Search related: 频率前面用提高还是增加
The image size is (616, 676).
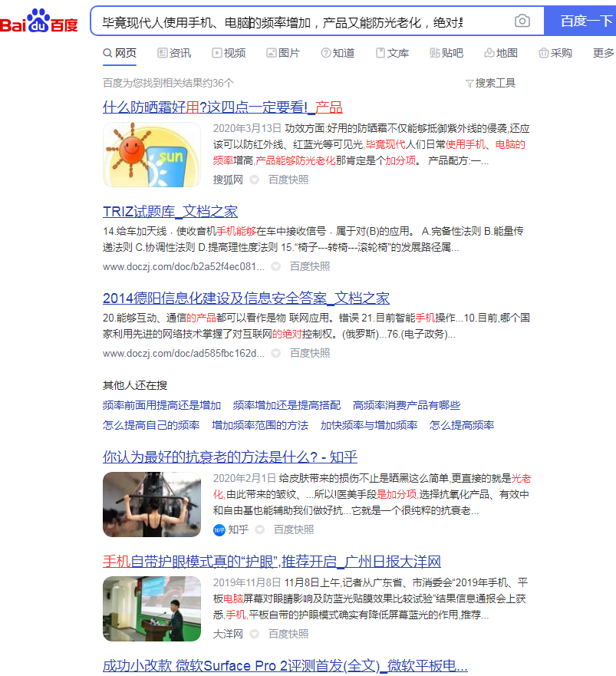(162, 405)
